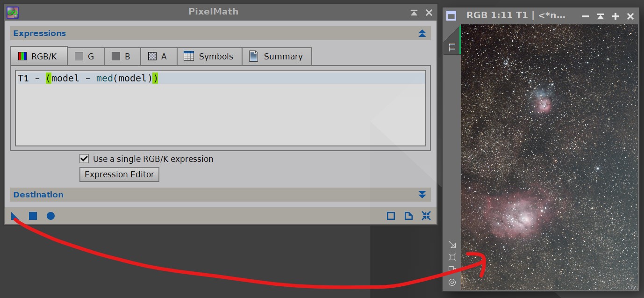Screen dimensions: 644x298
Task: Switch to the G channel expression tab
Action: point(86,56)
